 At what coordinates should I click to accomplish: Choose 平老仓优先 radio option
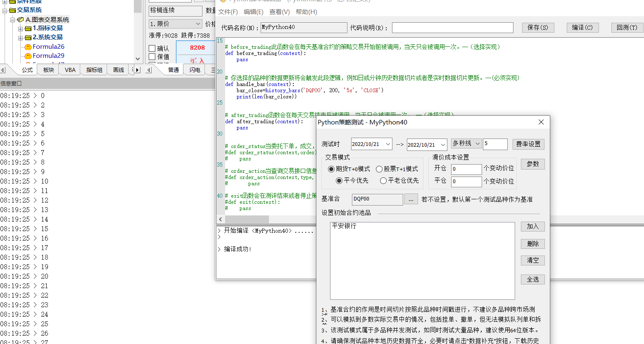tap(383, 181)
